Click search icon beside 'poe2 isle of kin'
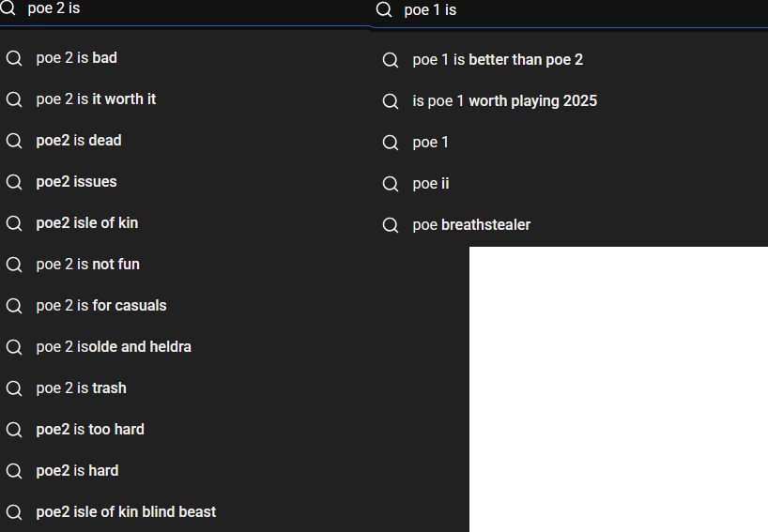768x532 pixels. coord(14,223)
